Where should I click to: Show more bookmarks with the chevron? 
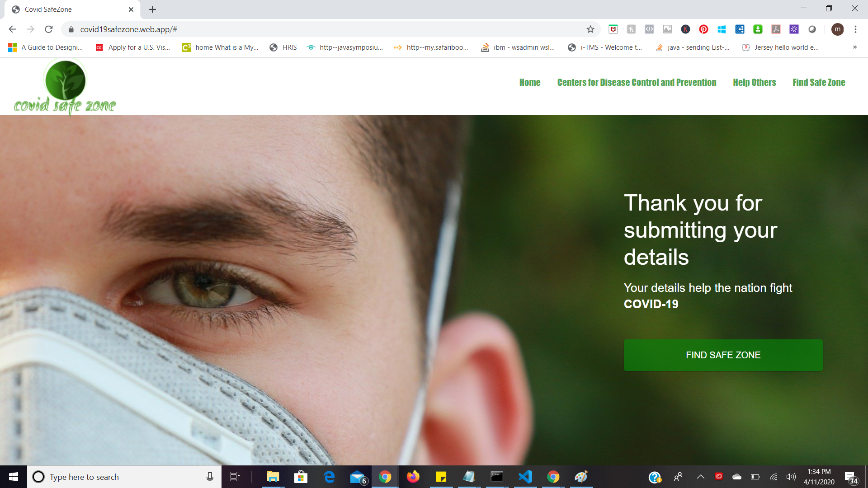click(x=855, y=47)
